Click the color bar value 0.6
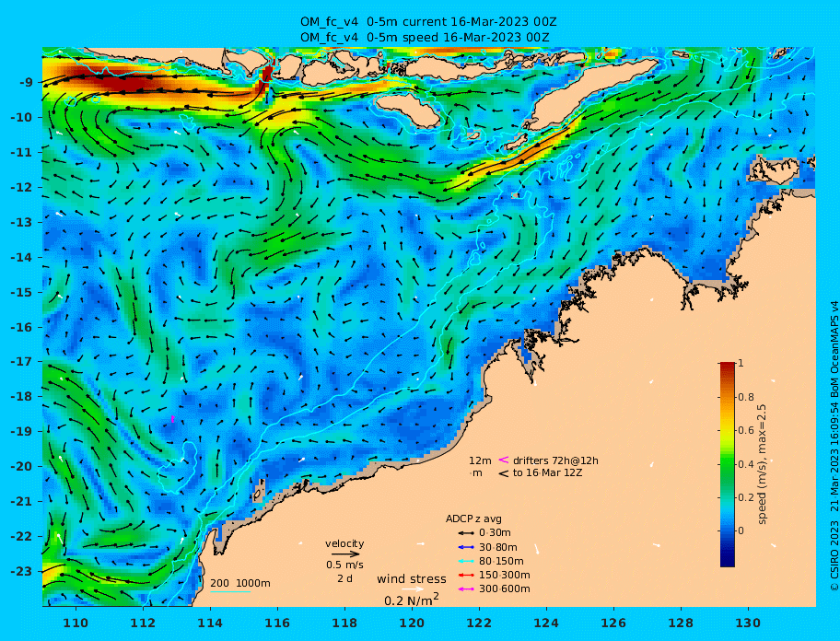840x641 pixels. [x=746, y=430]
